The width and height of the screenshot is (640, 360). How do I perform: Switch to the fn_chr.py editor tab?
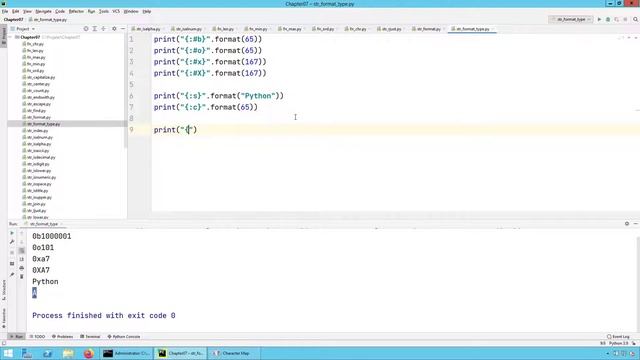tap(358, 29)
